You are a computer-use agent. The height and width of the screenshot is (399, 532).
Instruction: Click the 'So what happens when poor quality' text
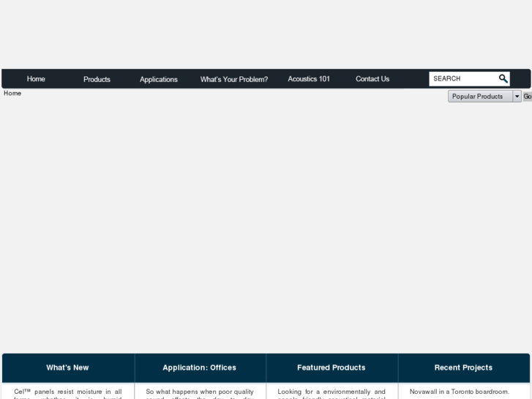pyautogui.click(x=200, y=392)
